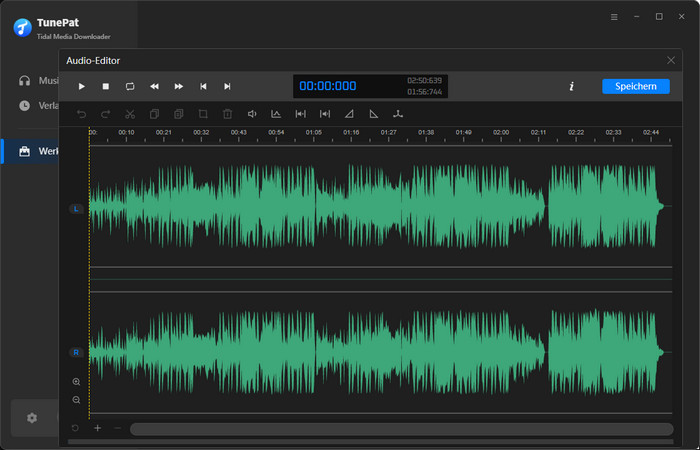Click the minus button beside the scrollbar
The width and height of the screenshot is (700, 450).
118,428
